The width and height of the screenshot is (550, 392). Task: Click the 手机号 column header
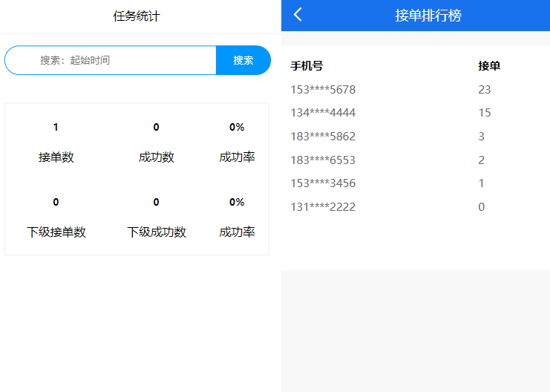click(307, 65)
